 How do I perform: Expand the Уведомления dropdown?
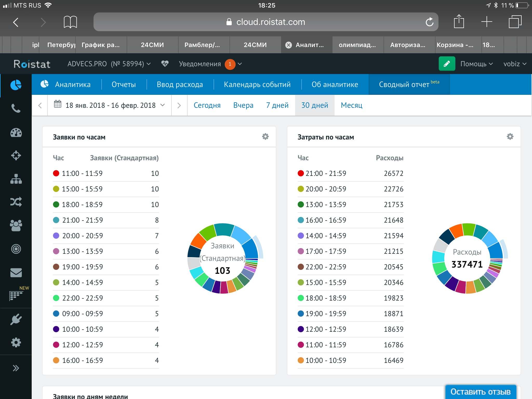coord(210,64)
